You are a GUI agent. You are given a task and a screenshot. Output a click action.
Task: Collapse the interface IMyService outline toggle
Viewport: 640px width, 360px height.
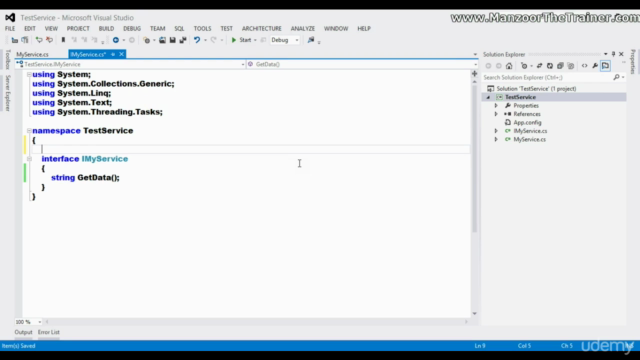(29, 159)
